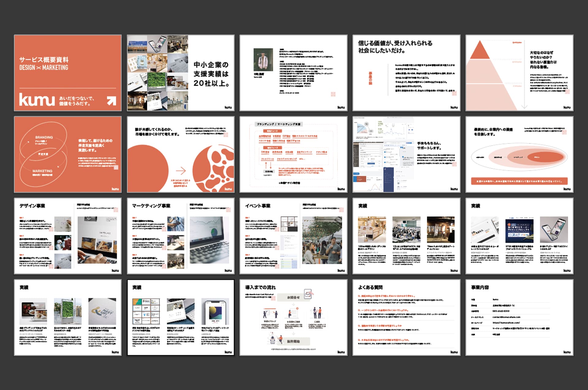Viewport: 588px width, 390px height.
Task: Open the ブランディング/マーケティング支援 diagram slide
Action: tap(293, 154)
